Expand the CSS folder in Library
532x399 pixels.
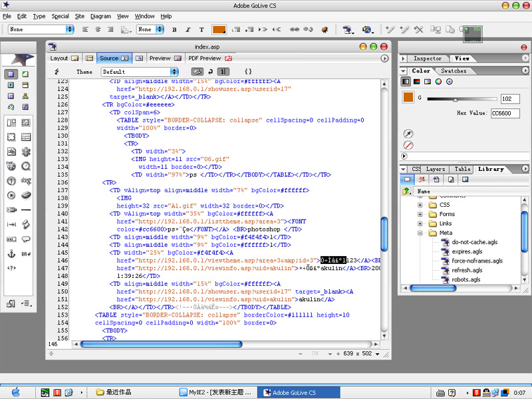point(420,205)
